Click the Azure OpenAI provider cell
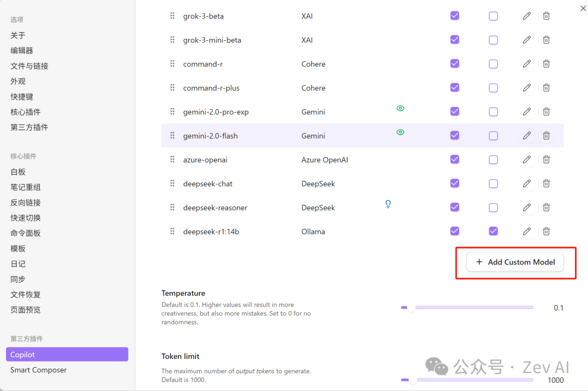 [x=324, y=160]
